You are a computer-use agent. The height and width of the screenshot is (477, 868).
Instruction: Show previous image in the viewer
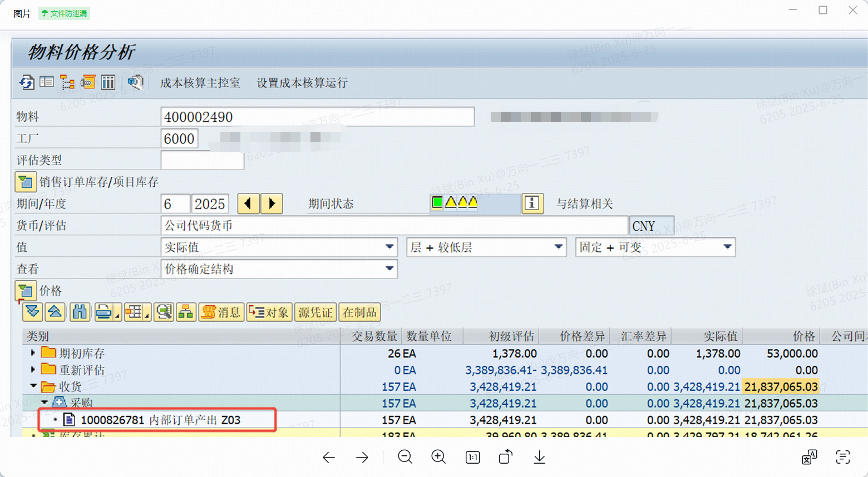(x=329, y=458)
